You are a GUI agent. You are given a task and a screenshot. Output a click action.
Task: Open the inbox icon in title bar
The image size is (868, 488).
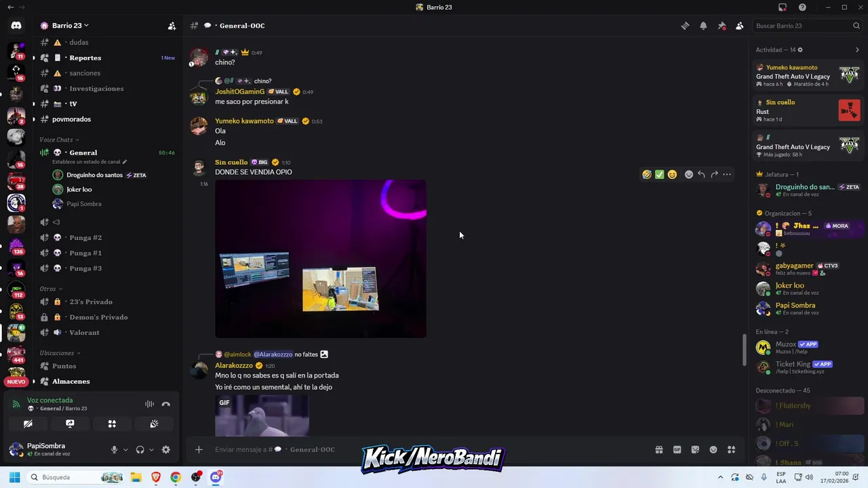pos(783,7)
